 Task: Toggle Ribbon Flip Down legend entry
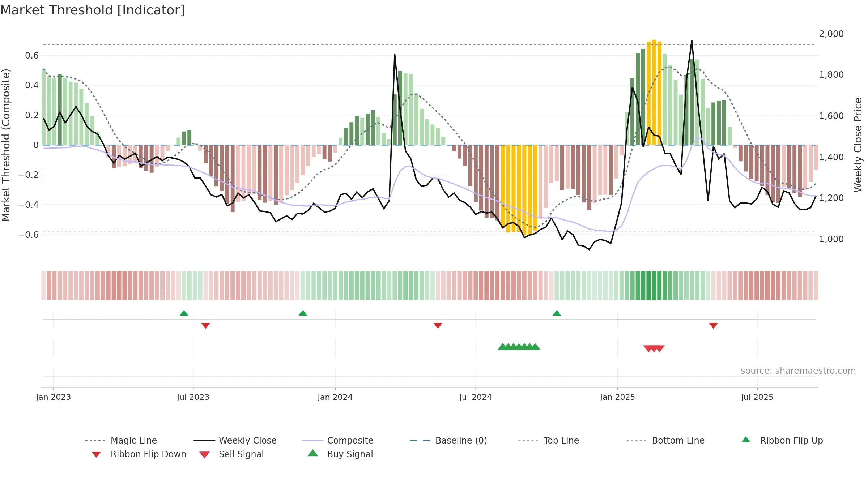[139, 454]
